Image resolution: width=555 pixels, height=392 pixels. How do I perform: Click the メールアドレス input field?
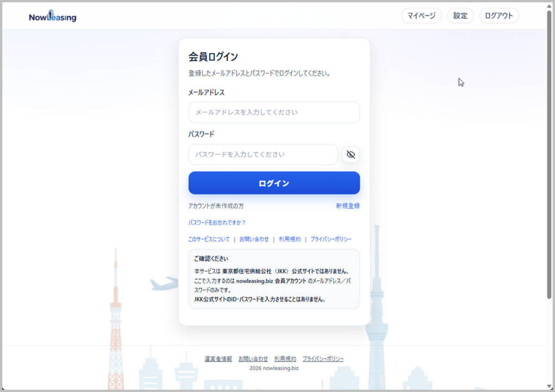[274, 112]
